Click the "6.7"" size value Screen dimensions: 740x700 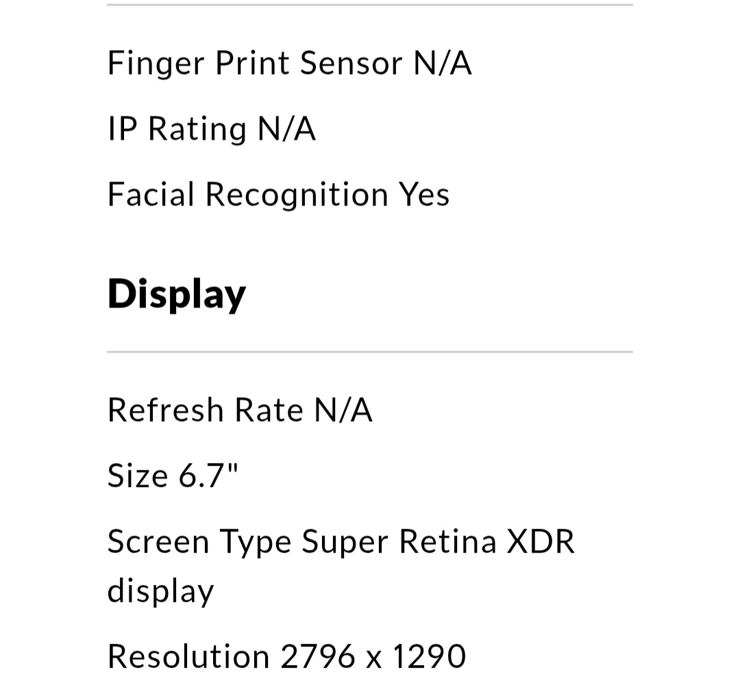tap(208, 475)
